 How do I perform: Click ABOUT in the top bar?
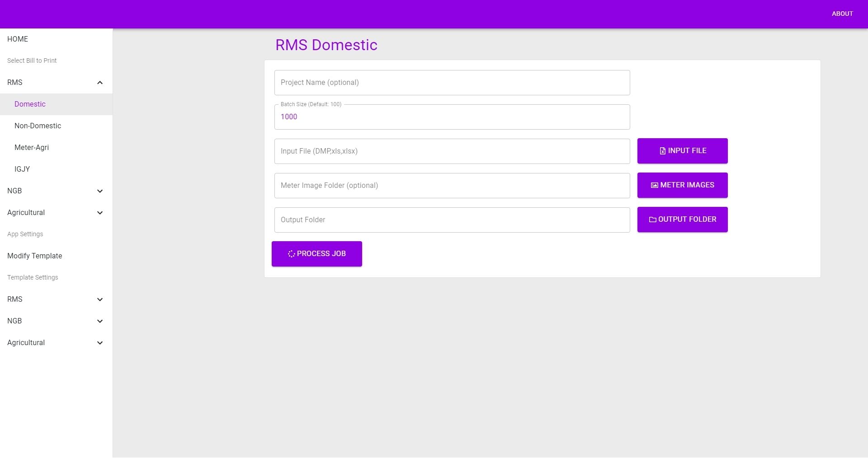[x=842, y=14]
